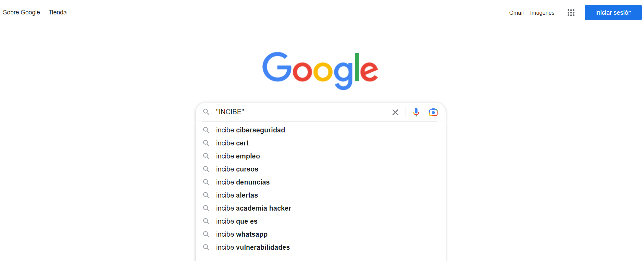Click the Google logo
The image size is (644, 261).
pos(320,70)
